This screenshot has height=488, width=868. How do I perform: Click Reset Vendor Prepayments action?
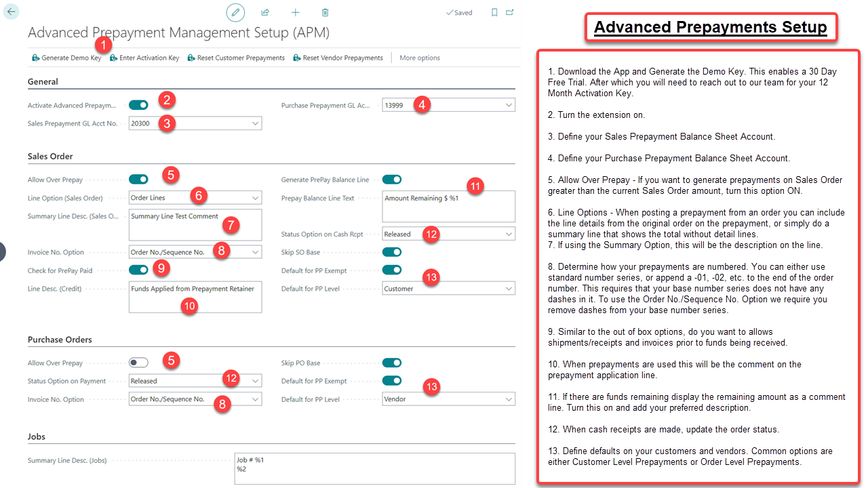[x=338, y=58]
